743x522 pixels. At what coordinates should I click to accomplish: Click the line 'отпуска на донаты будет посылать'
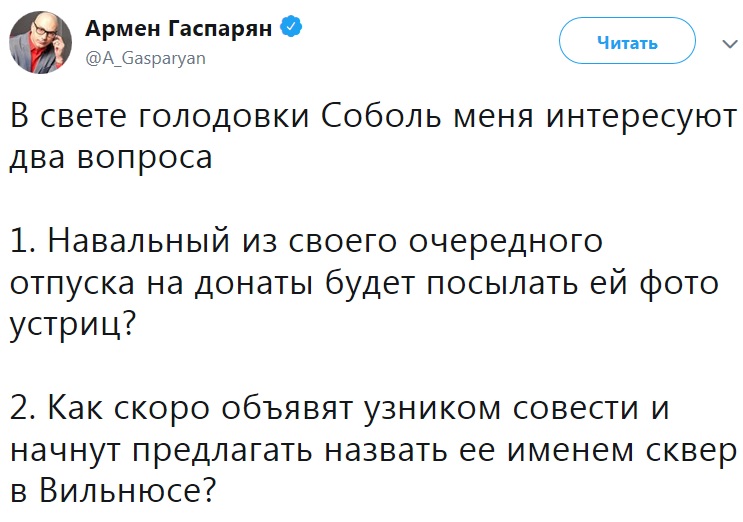tap(364, 283)
